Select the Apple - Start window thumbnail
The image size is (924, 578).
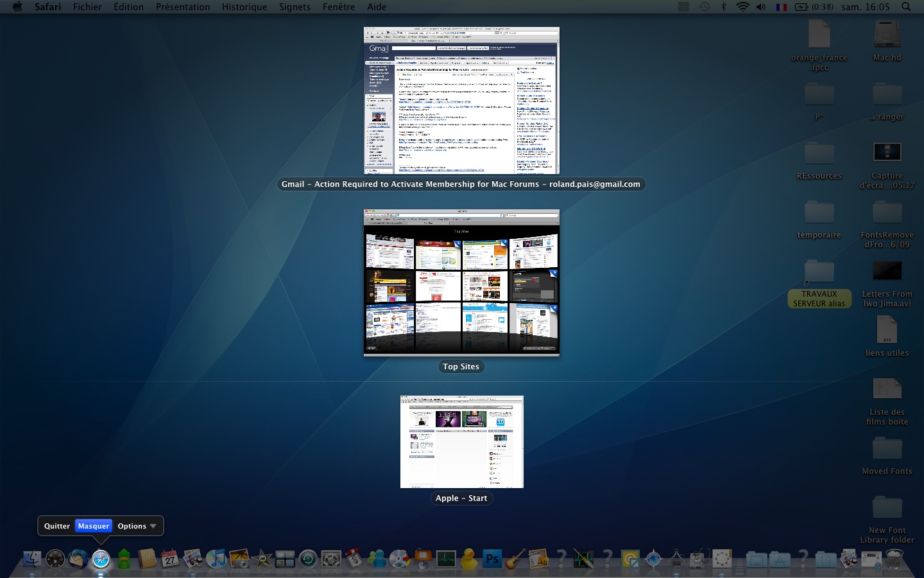462,442
